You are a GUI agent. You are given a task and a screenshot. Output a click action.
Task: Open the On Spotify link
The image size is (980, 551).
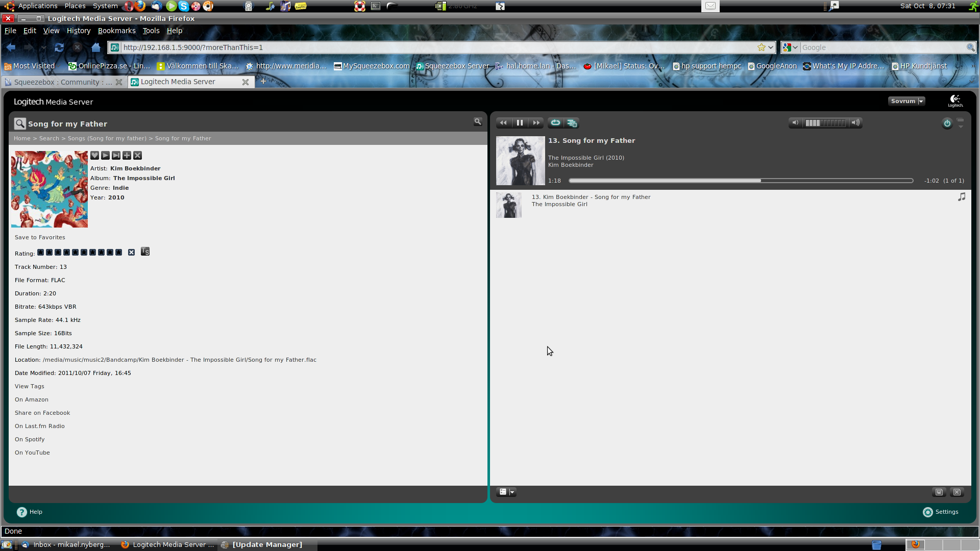click(30, 439)
